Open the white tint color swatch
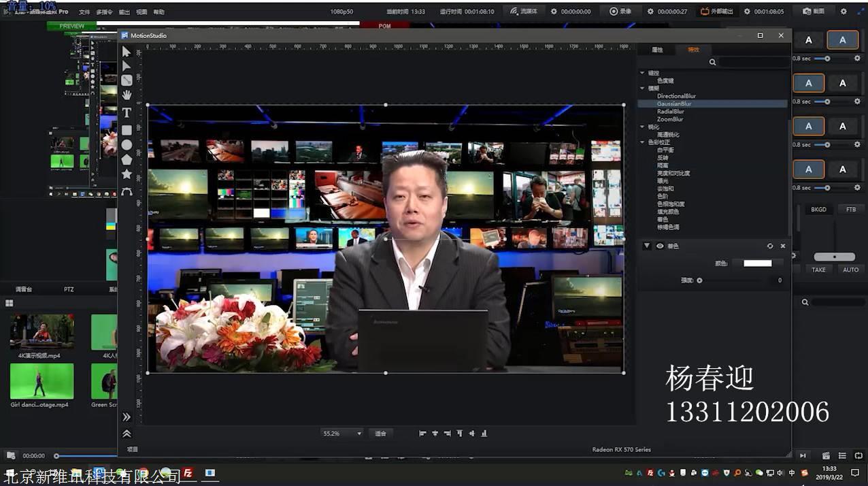 coord(757,263)
